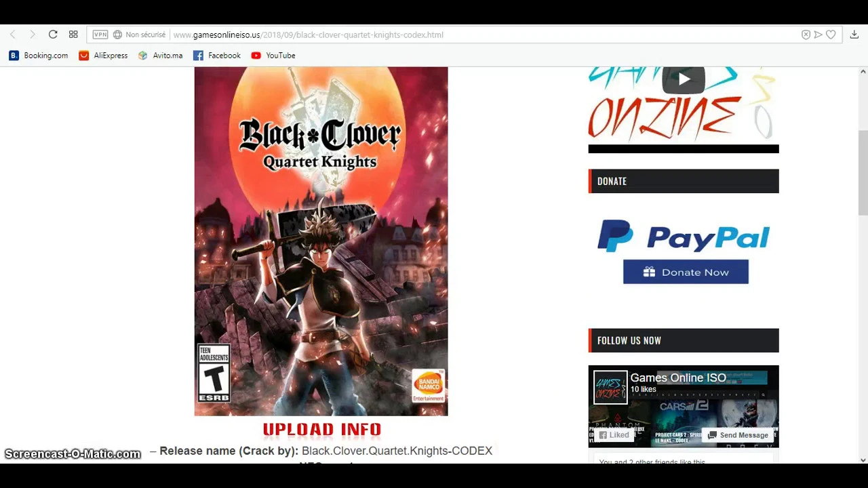The image size is (868, 488).
Task: Go forward with the browser forward arrow
Action: click(x=32, y=35)
